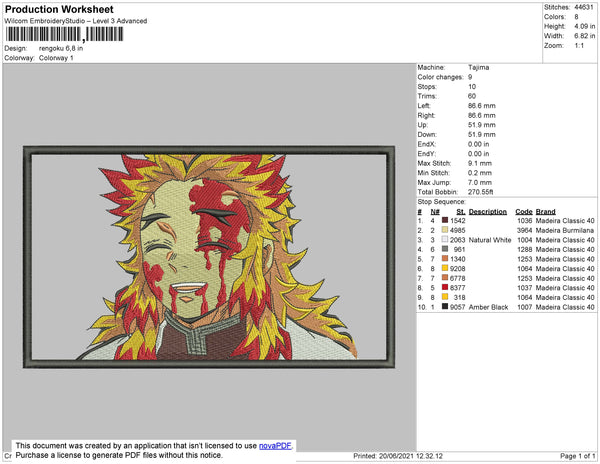Click the Description column header

[488, 212]
